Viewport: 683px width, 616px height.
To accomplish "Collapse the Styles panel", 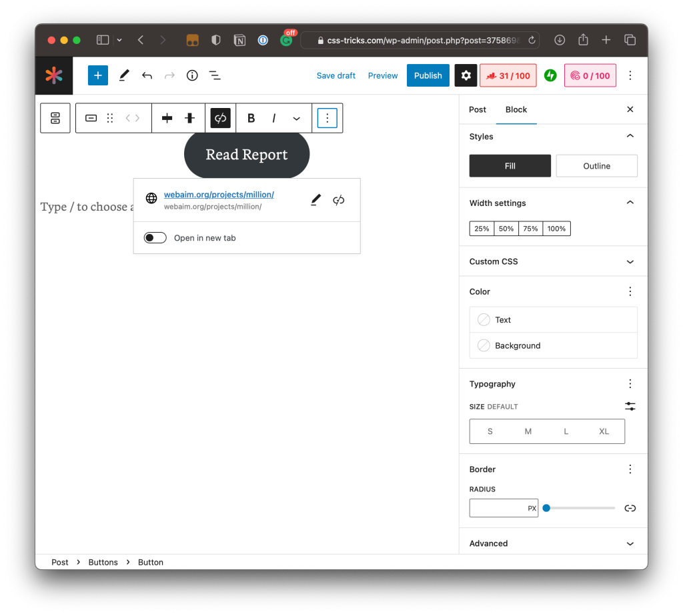I will pos(630,136).
